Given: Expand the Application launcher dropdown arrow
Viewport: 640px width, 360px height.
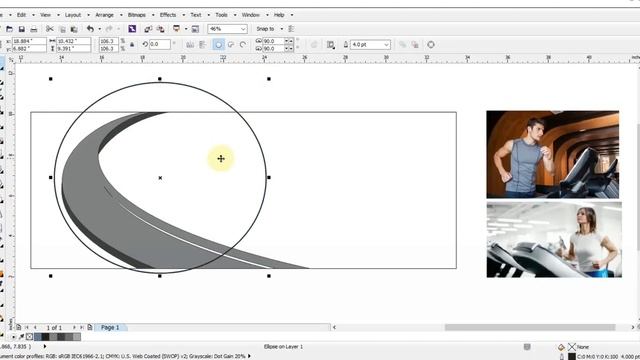Looking at the screenshot, I should click(x=186, y=29).
